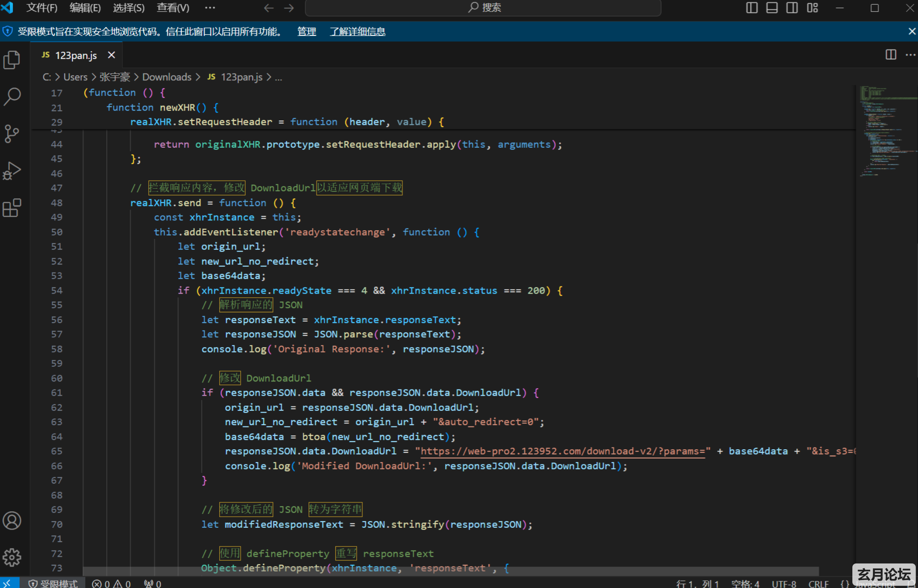This screenshot has width=918, height=588.
Task: Open the Accounts menu icon
Action: [x=12, y=521]
